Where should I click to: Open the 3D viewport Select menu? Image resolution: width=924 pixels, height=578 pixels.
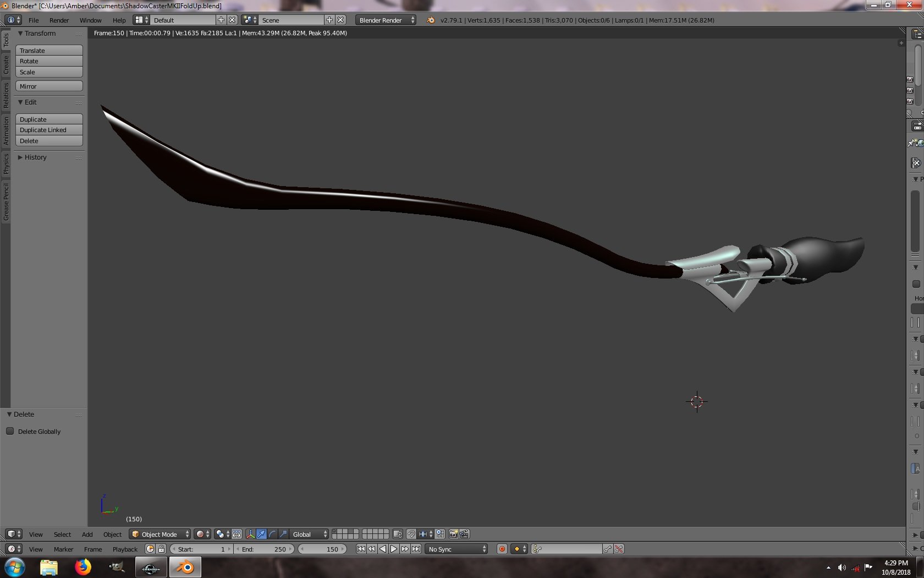[x=62, y=535]
